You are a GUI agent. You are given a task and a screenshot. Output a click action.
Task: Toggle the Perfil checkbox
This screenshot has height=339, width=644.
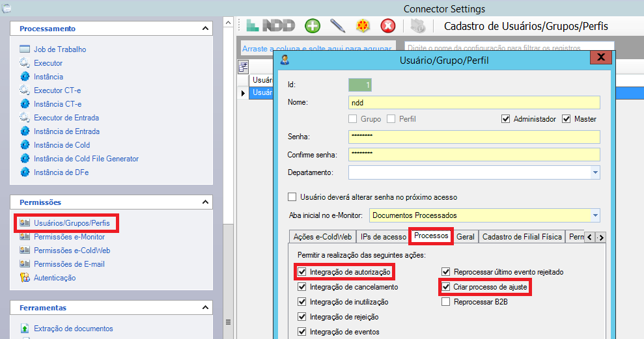(x=391, y=119)
